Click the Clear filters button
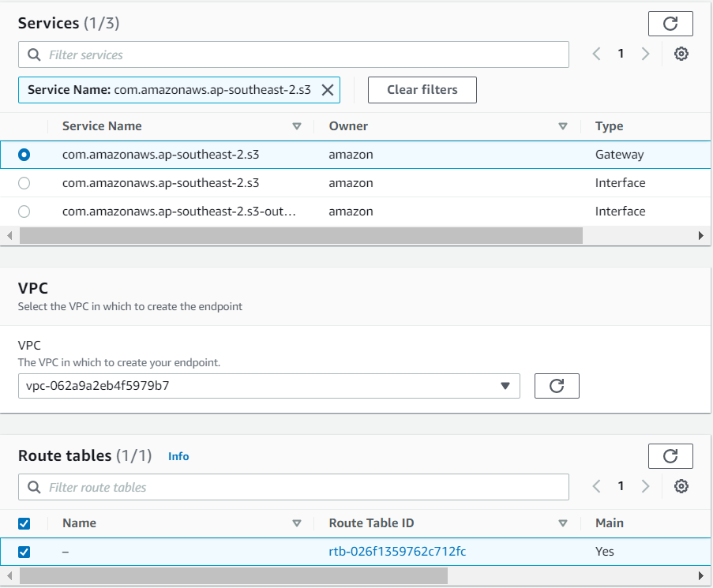The width and height of the screenshot is (713, 588). (422, 89)
